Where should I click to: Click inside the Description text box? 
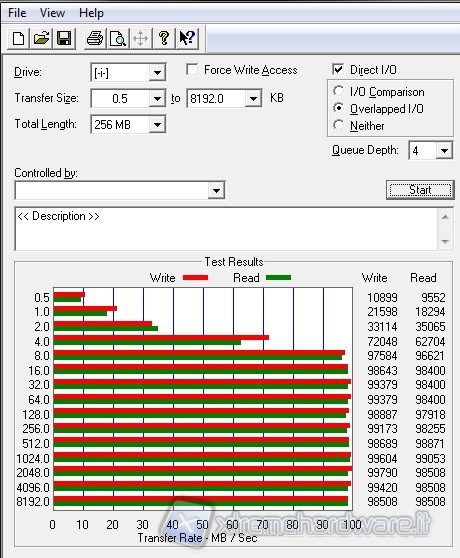226,229
